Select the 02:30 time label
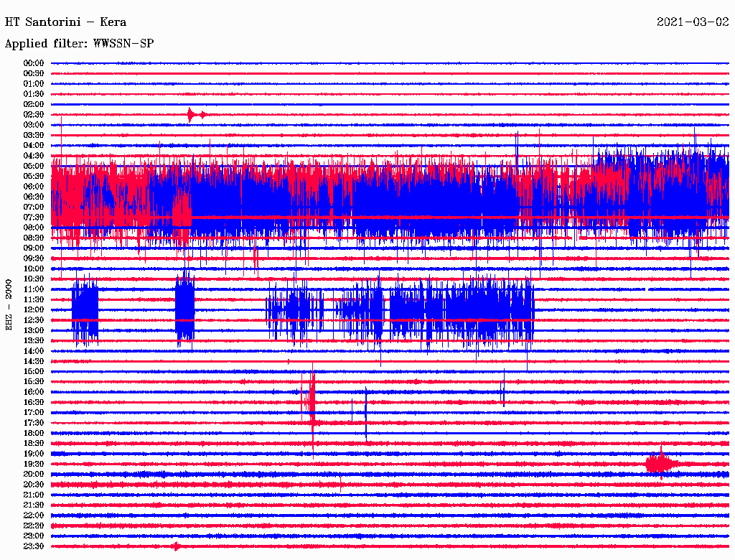Image resolution: width=735 pixels, height=560 pixels. [34, 114]
